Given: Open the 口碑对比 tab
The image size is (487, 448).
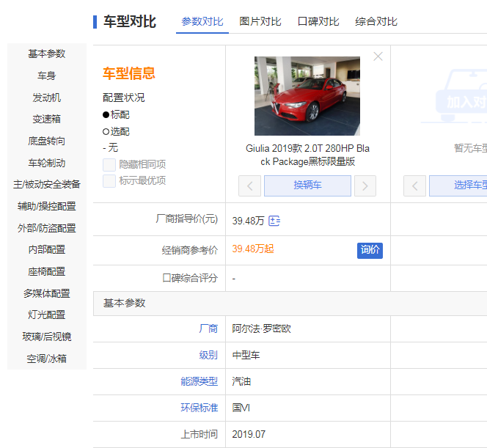Looking at the screenshot, I should click(318, 22).
